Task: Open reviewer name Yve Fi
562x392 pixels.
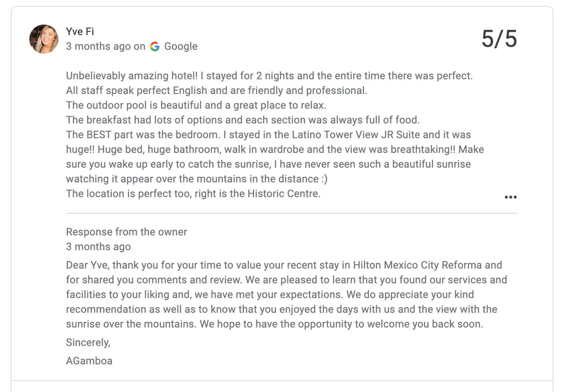Action: [x=80, y=32]
